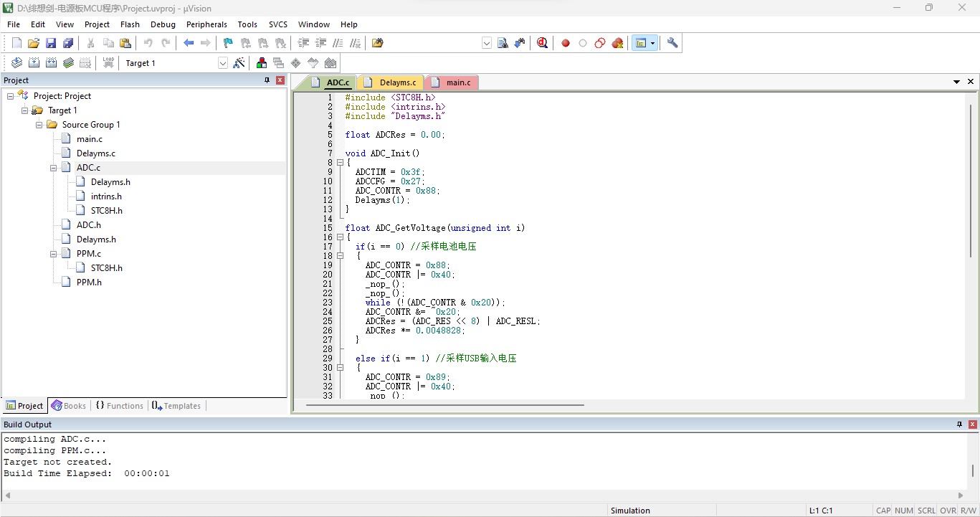This screenshot has height=517, width=980.
Task: Open the Target 1 selection dropdown
Action: coord(223,63)
